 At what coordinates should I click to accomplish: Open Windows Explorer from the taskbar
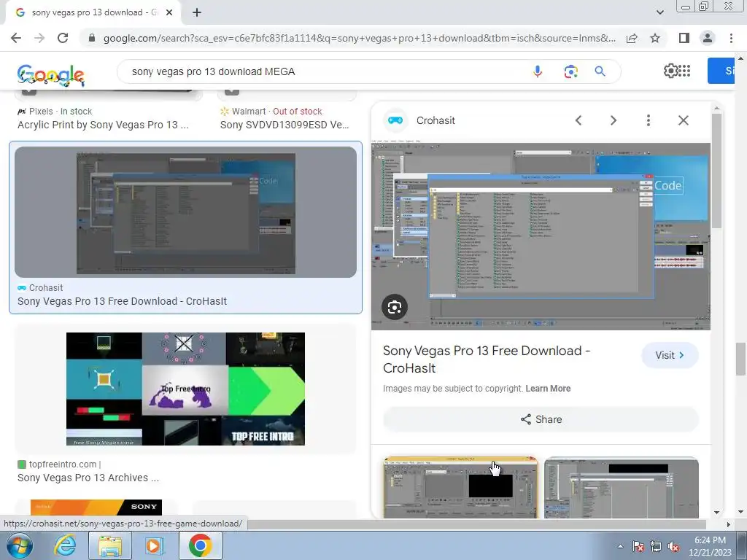click(109, 545)
